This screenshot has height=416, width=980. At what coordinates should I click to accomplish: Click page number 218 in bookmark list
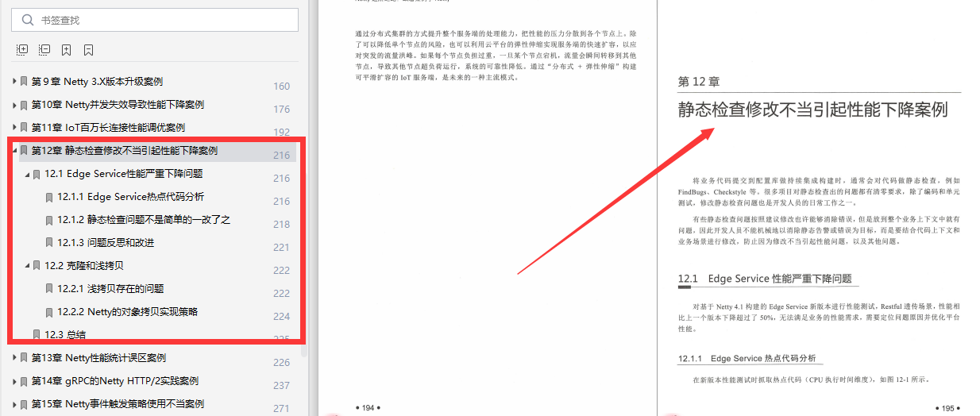click(x=282, y=225)
